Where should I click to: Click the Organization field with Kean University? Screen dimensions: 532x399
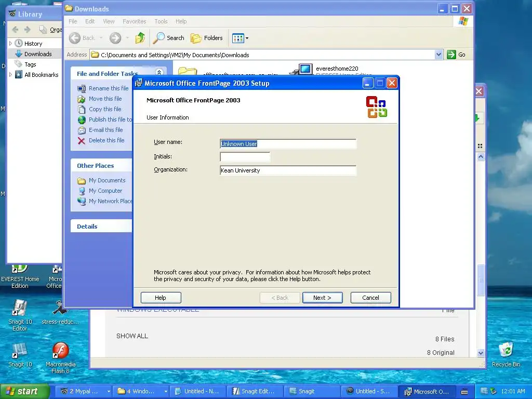tap(288, 170)
